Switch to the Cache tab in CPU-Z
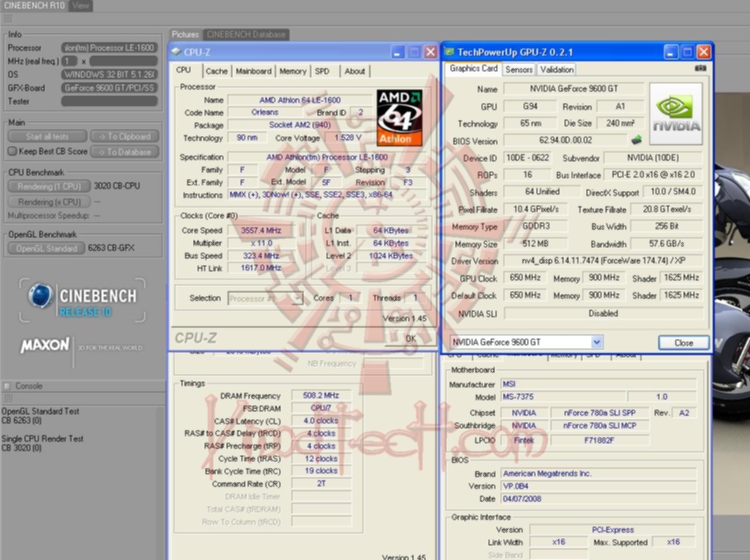This screenshot has height=560, width=750. click(x=217, y=71)
